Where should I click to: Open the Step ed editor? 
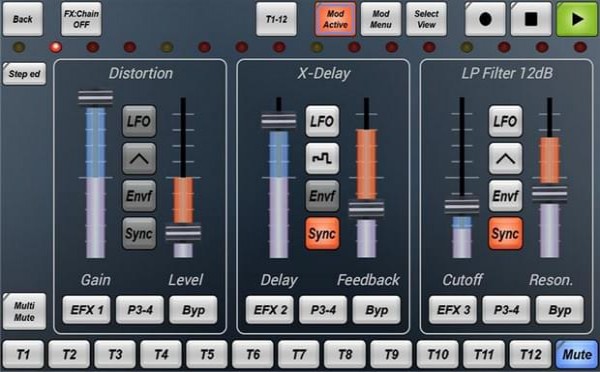coord(24,73)
